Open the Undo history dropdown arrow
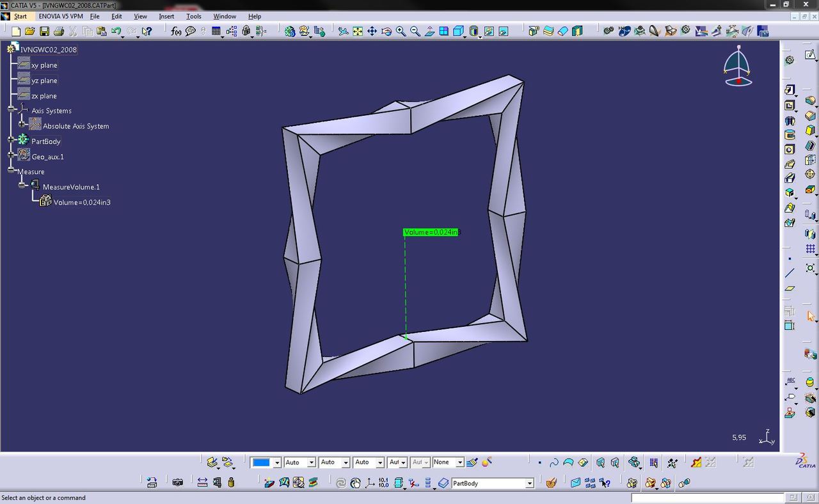819x504 pixels. point(123,36)
